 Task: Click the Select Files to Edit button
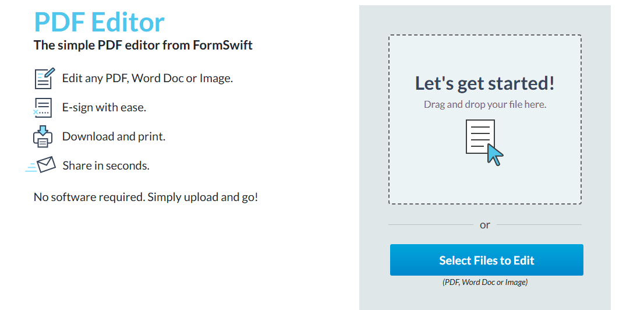pos(486,260)
